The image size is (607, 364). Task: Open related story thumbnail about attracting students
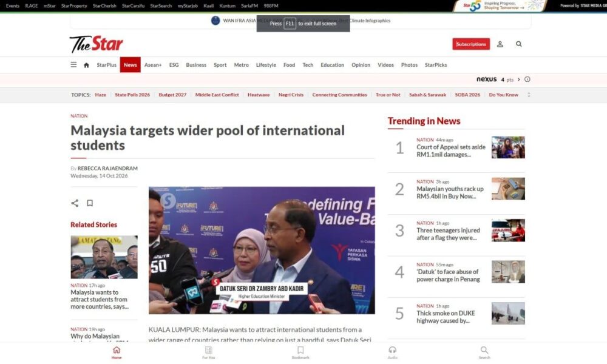click(104, 257)
